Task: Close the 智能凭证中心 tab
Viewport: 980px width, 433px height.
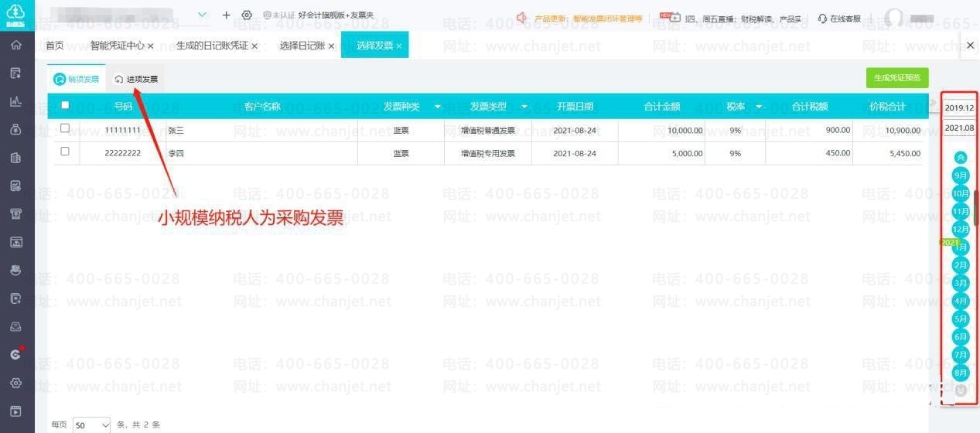Action: coord(150,46)
